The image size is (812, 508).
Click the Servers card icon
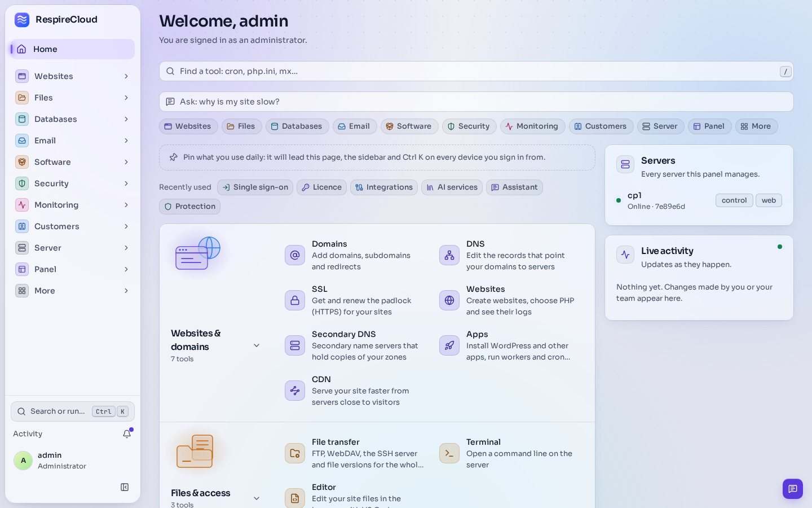[x=625, y=165]
